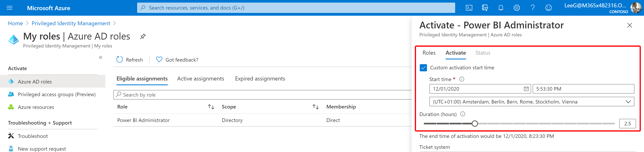Screen dimensions: 644x152
Task: Open the start date calendar picker
Action: [x=526, y=89]
